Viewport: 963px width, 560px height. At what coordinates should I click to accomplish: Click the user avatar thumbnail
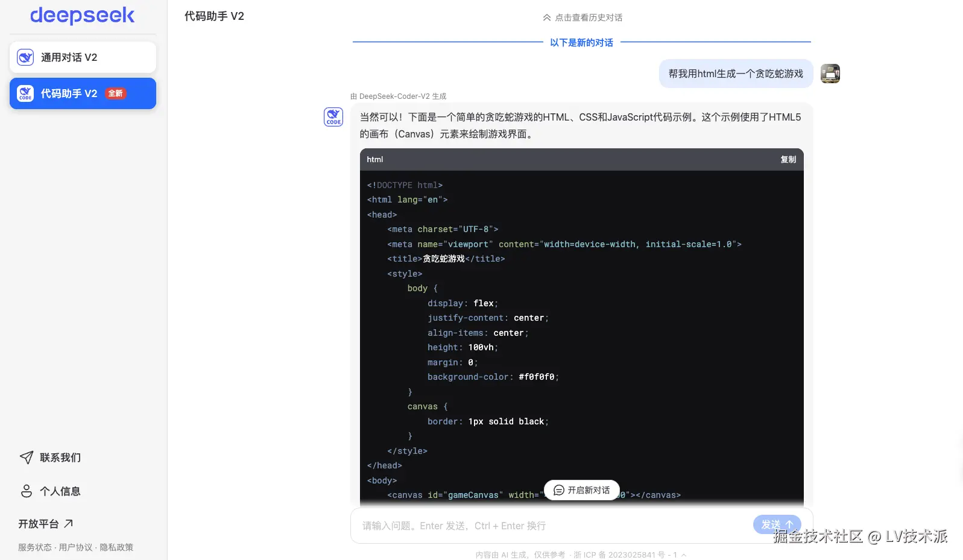[830, 74]
